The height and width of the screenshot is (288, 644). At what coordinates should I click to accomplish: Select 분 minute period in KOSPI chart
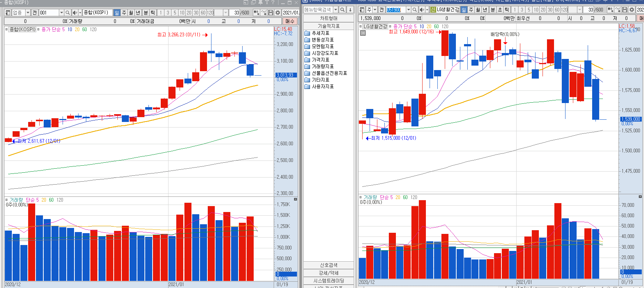click(146, 13)
